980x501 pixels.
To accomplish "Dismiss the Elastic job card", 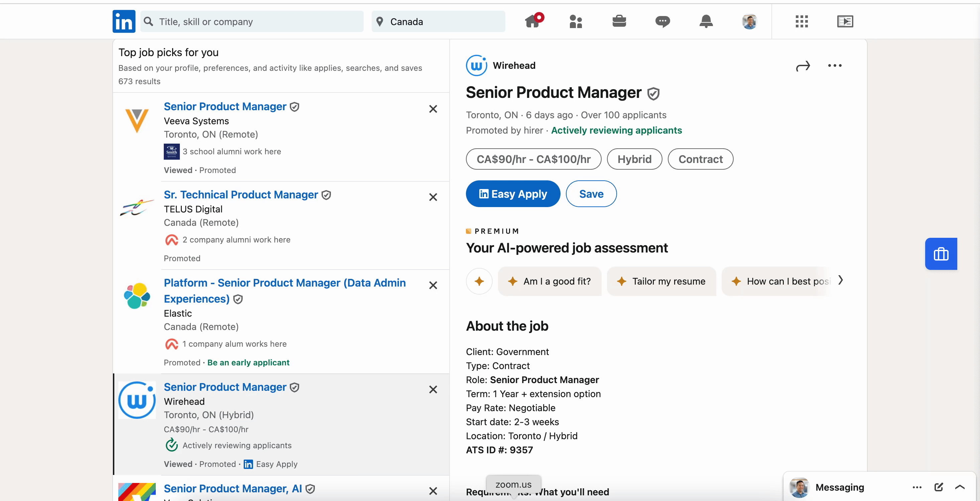I will [433, 286].
